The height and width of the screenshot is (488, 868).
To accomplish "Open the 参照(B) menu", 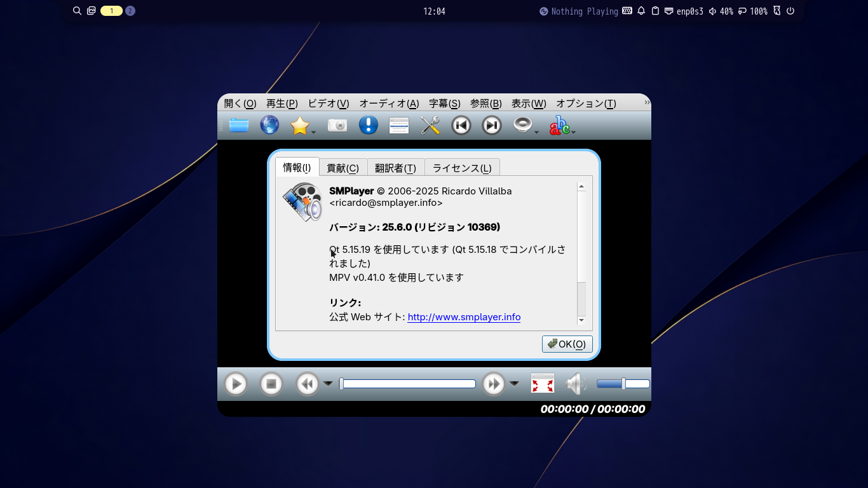I will (x=486, y=104).
